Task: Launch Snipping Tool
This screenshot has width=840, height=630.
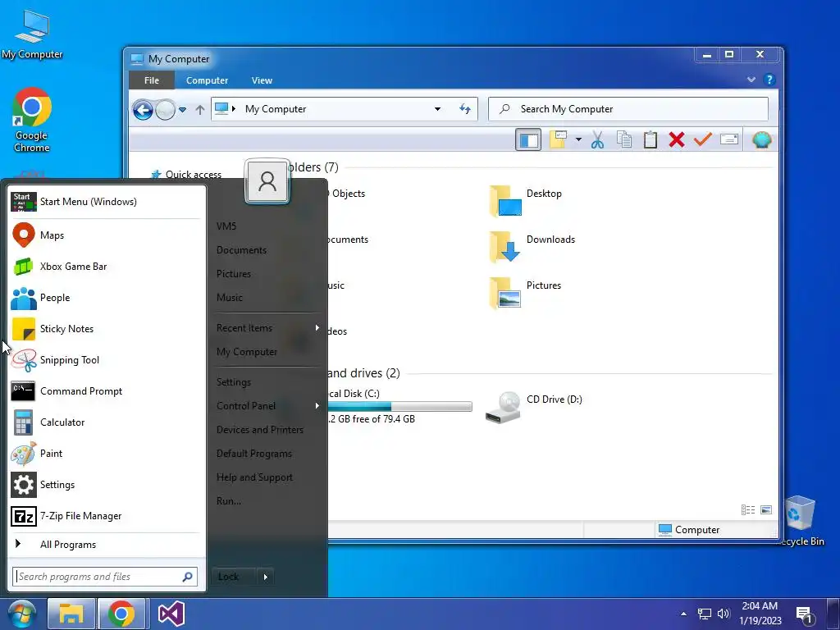Action: (106, 359)
